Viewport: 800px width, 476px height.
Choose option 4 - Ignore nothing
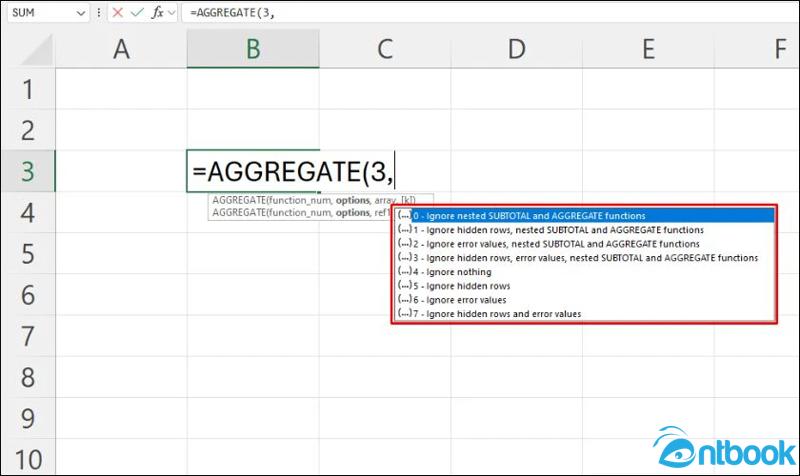point(585,272)
